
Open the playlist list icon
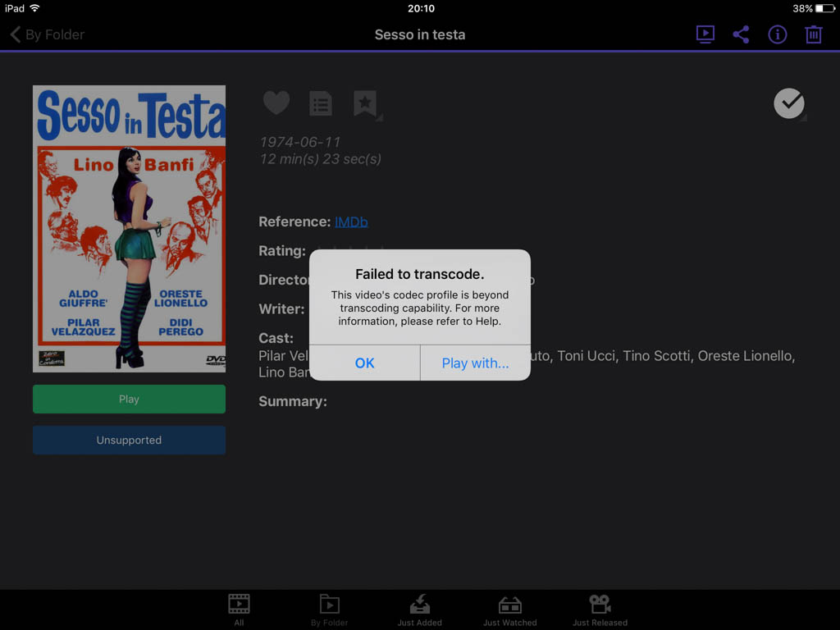click(x=321, y=103)
